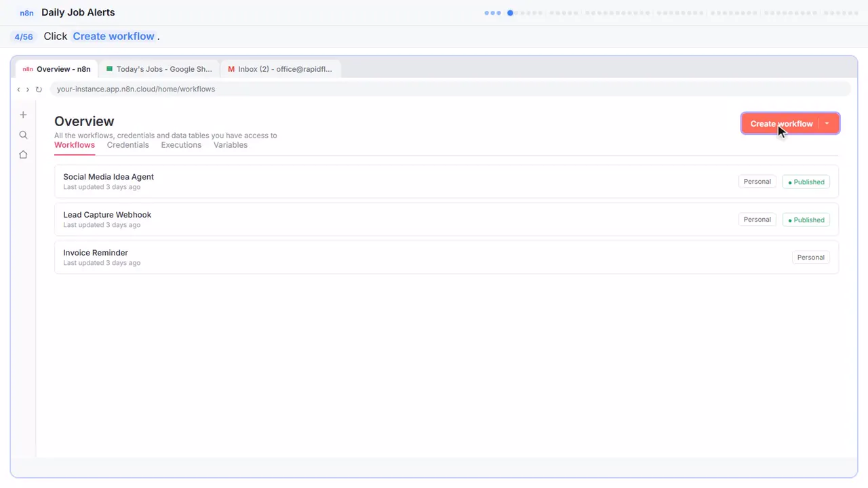This screenshot has width=868, height=488.
Task: Open the Social Media Idea Agent workflow
Action: [x=446, y=182]
